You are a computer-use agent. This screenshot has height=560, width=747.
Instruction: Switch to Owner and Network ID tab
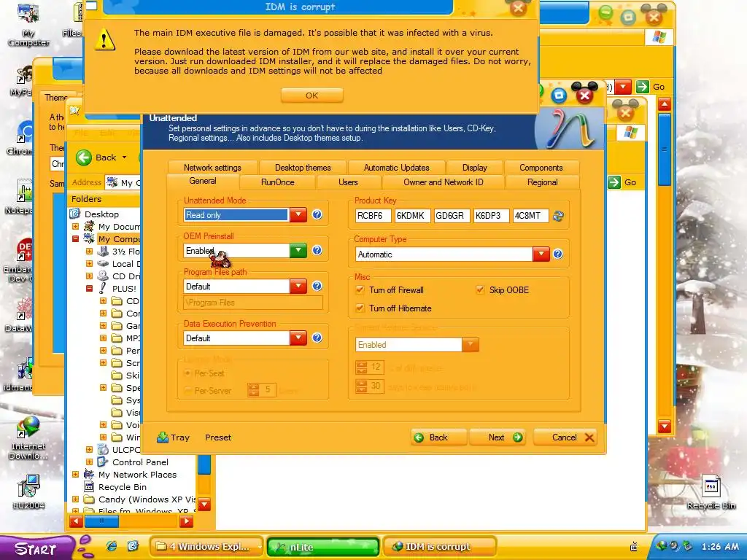coord(443,182)
